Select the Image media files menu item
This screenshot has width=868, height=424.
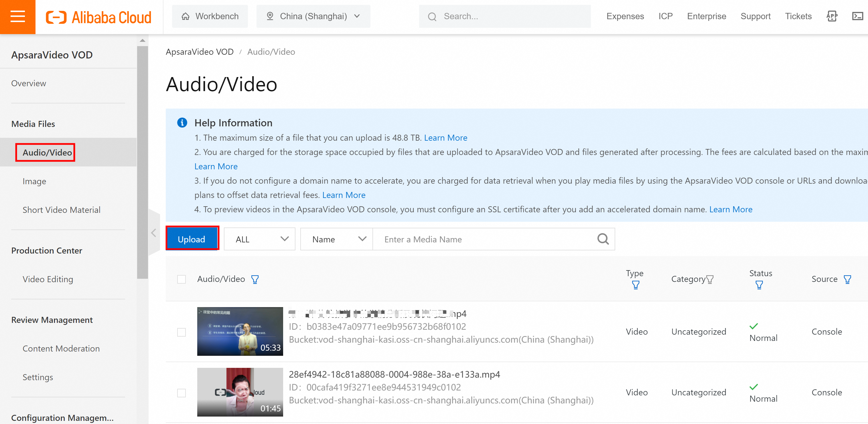(x=34, y=181)
